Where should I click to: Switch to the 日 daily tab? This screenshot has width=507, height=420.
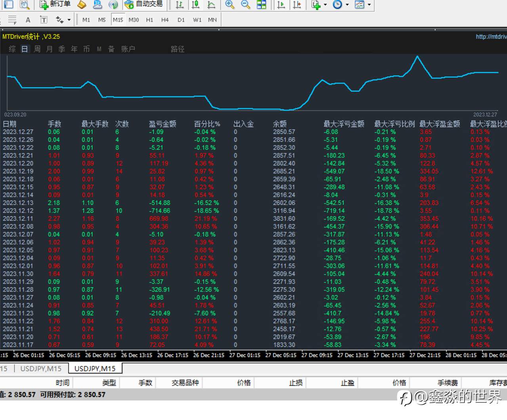coord(25,49)
